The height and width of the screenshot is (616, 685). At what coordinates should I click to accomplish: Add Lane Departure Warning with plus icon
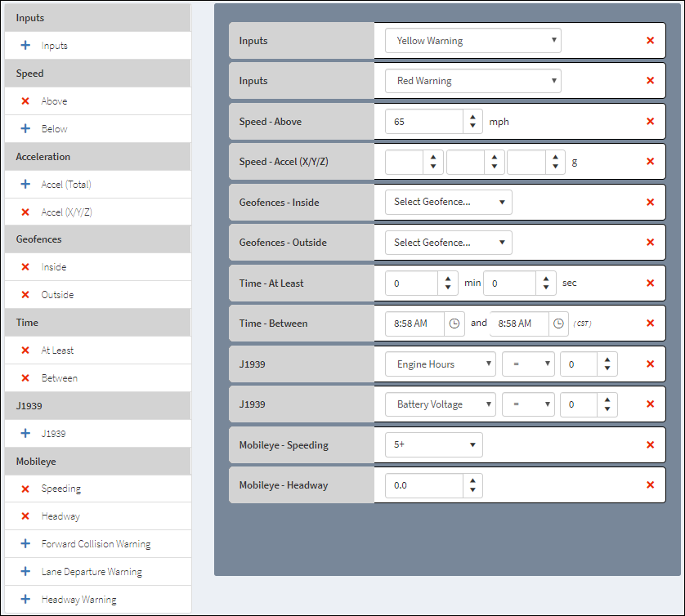pos(25,571)
